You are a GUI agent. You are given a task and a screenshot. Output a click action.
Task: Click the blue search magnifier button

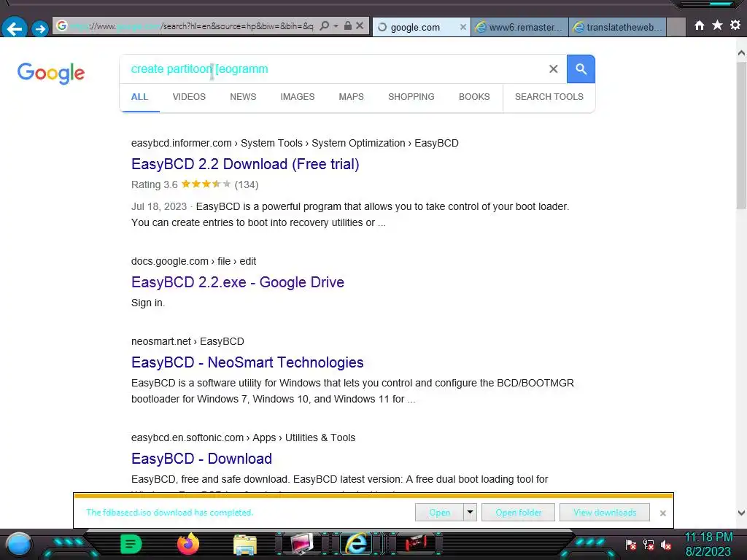(x=581, y=69)
